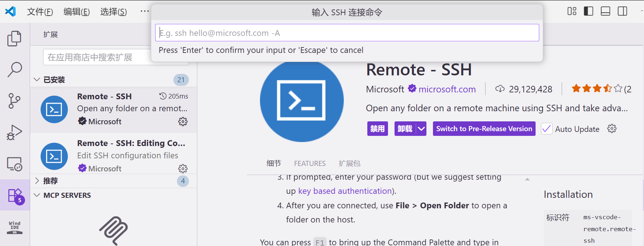
Task: Click the 'ms-vscode-remote.remote-ssh' identifier text
Action: (x=610, y=229)
